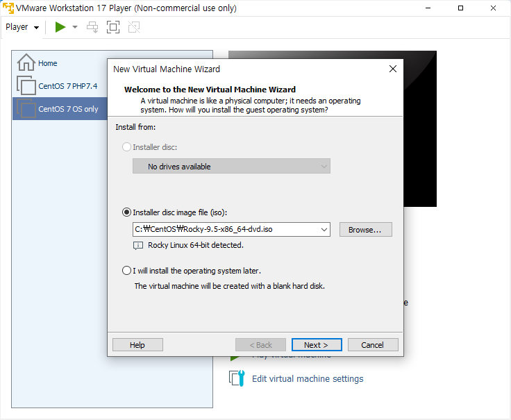Image resolution: width=511 pixels, height=420 pixels.
Task: Click the Welcome to the New Virtual Machine Wizard heading
Action: click(x=210, y=90)
